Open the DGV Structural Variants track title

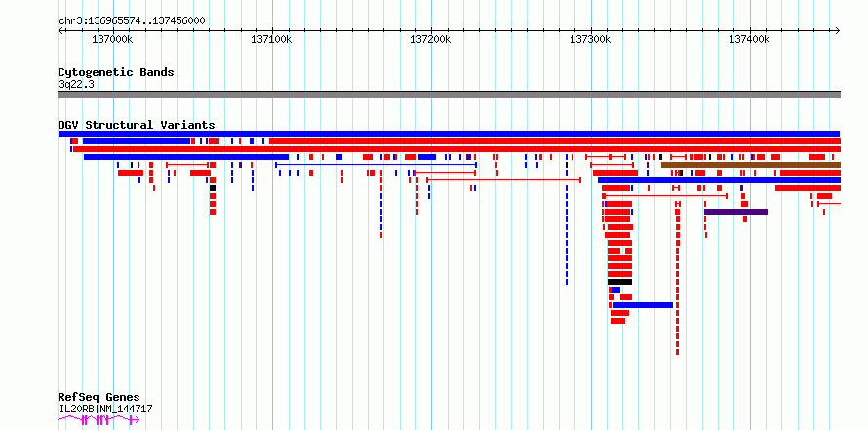coord(137,125)
